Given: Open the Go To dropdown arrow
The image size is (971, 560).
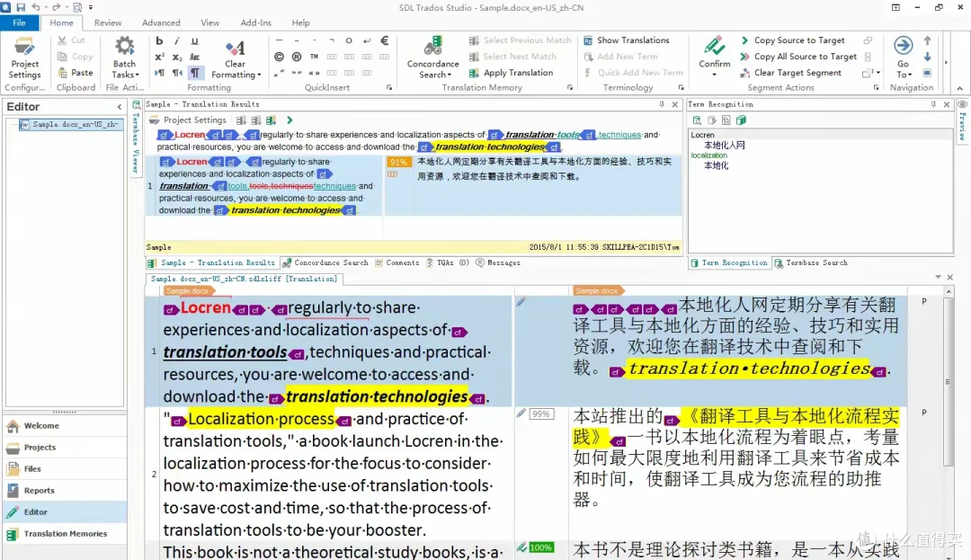Looking at the screenshot, I should tap(910, 75).
